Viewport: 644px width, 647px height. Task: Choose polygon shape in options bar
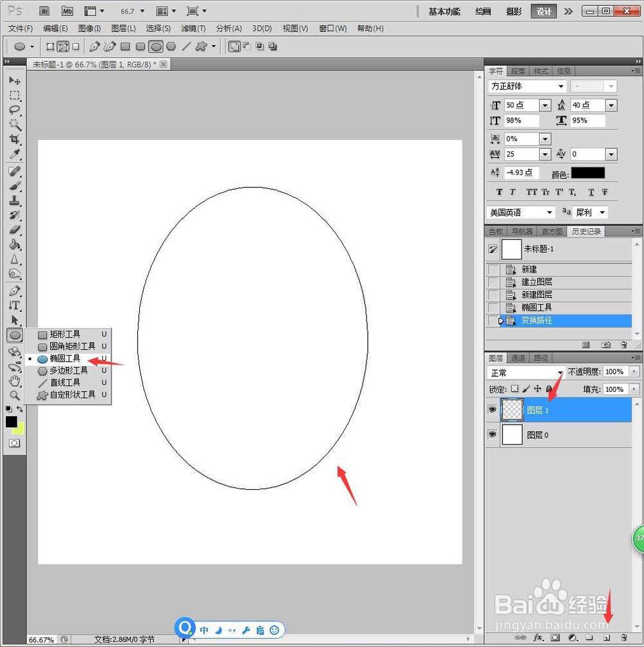171,46
